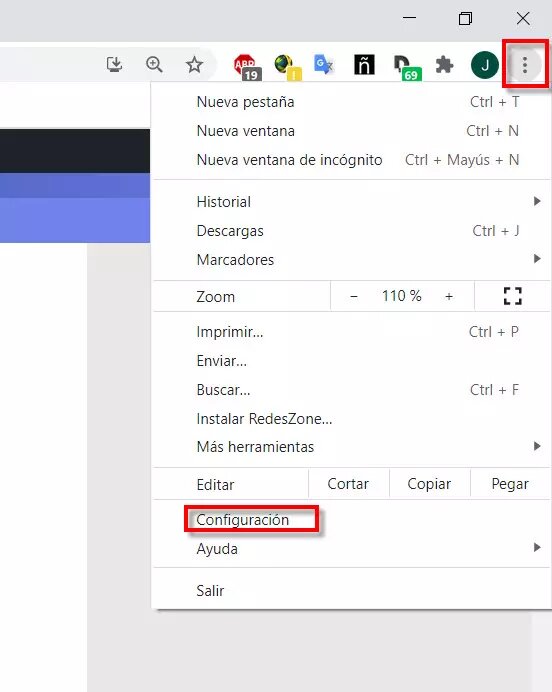Close the Chrome window
552x692 pixels.
(x=523, y=18)
